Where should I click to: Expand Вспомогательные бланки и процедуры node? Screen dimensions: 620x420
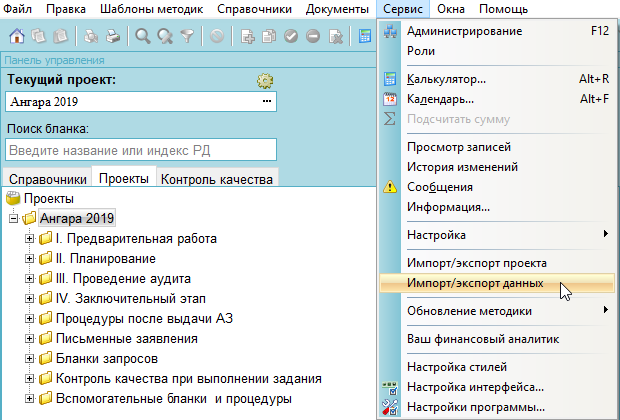(x=29, y=399)
